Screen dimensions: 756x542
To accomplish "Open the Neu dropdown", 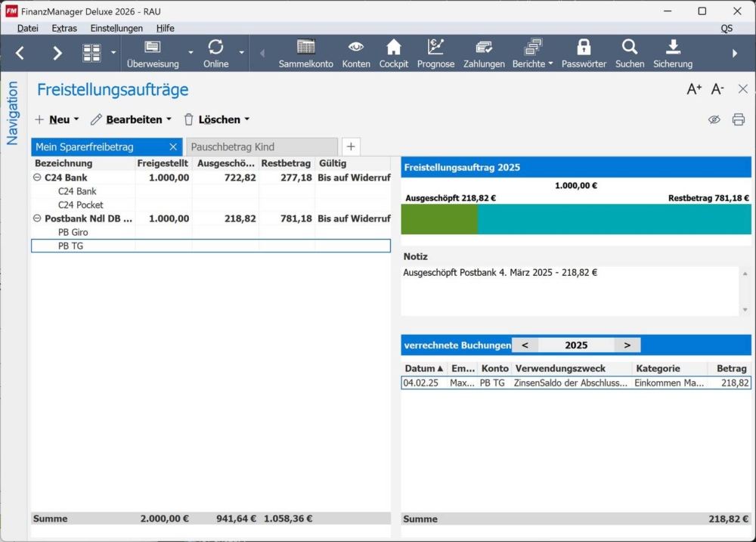I will [57, 119].
